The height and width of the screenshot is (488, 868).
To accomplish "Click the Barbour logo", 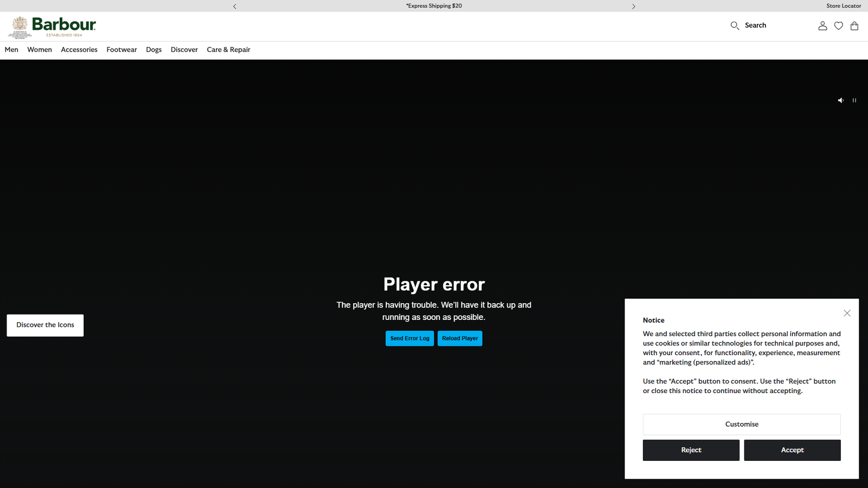I will tap(53, 27).
